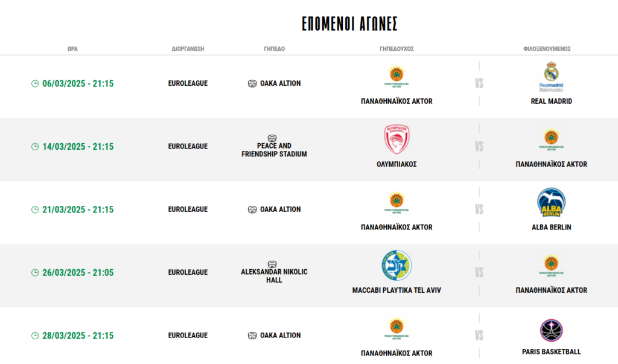The image size is (618, 364).
Task: Click the ΩΡΑ column header
Action: (72, 49)
